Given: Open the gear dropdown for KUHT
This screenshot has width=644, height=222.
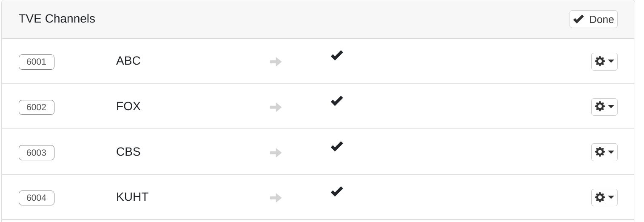Looking at the screenshot, I should [604, 197].
